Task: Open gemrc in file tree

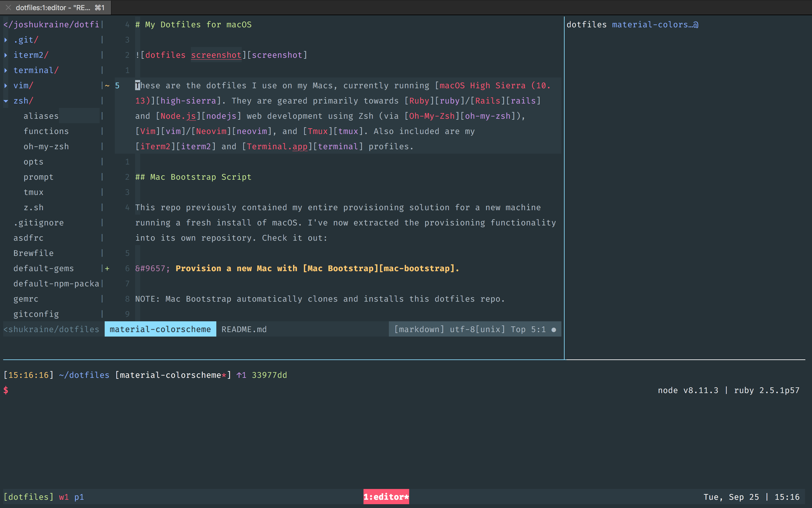Action: (x=25, y=299)
